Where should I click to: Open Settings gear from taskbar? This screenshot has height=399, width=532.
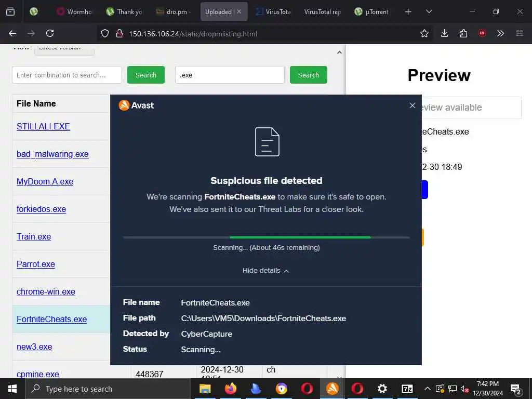click(382, 389)
